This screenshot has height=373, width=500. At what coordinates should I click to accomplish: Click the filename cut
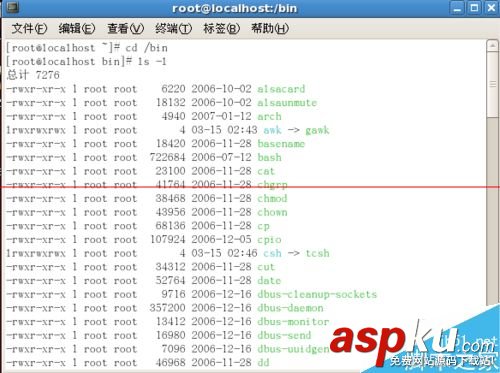click(266, 267)
